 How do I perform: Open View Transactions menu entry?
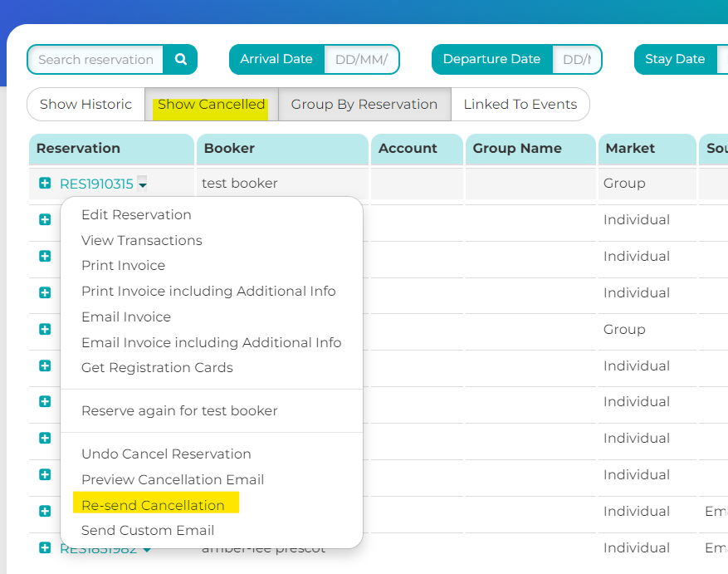pos(142,240)
